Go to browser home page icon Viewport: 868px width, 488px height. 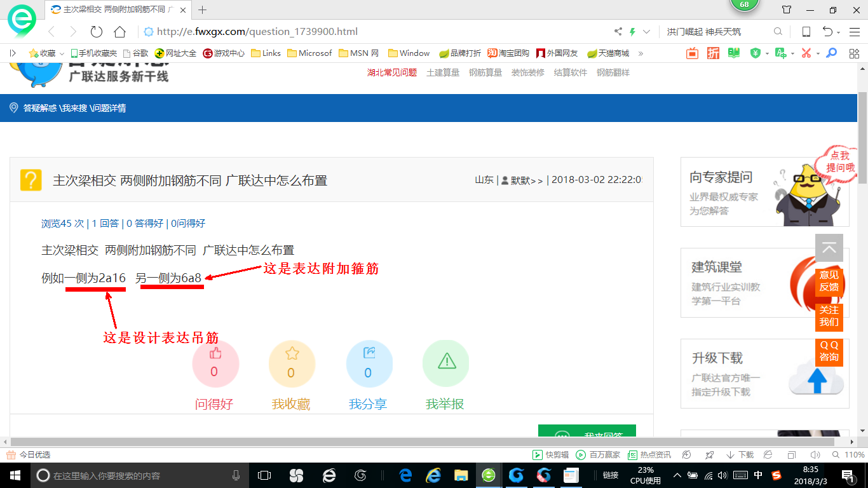point(119,32)
